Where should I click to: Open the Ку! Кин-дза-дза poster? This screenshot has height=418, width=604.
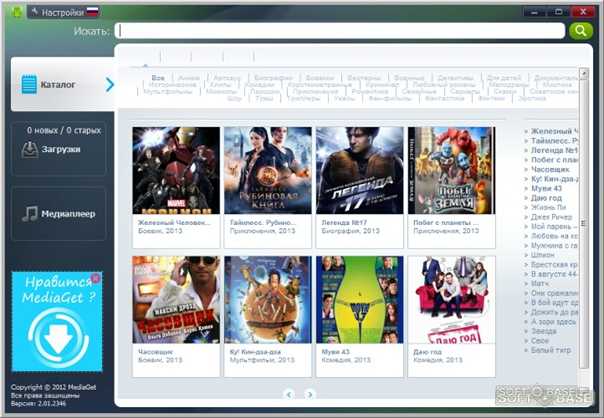coord(268,300)
